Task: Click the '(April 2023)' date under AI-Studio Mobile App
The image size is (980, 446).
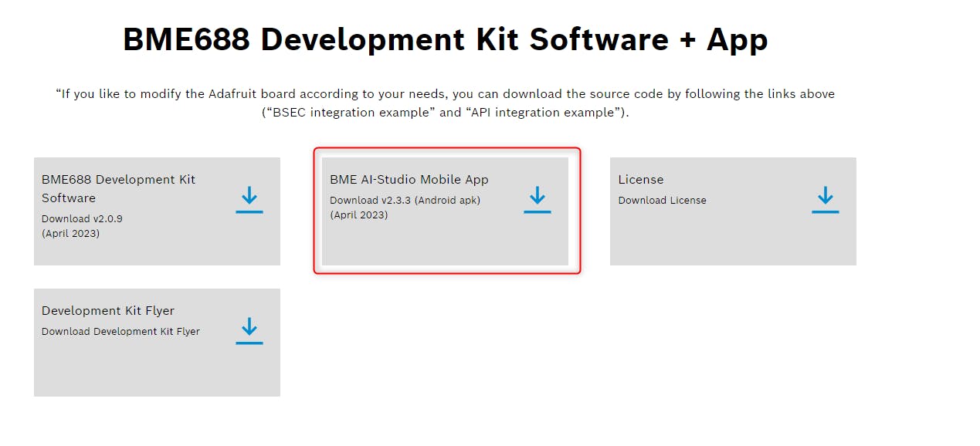Action: [359, 215]
